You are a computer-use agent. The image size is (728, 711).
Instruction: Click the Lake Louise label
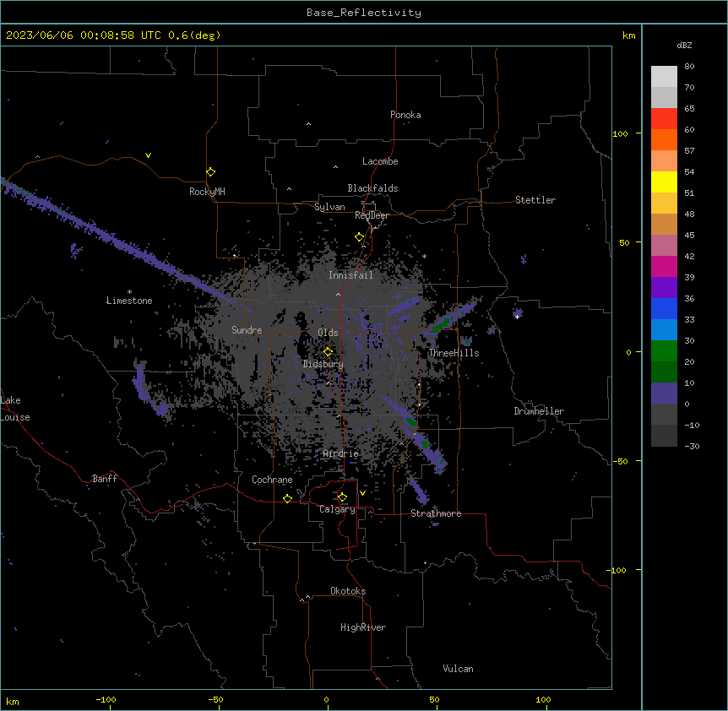pos(15,409)
